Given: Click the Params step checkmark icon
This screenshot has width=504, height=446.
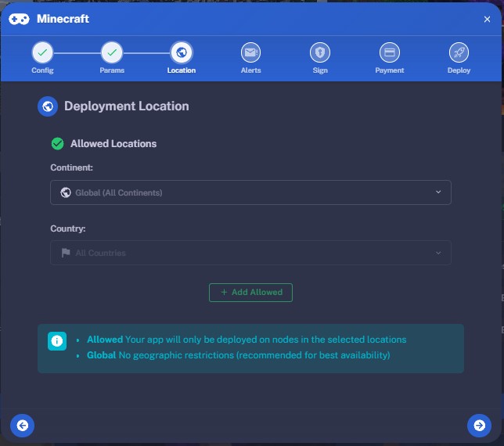Looking at the screenshot, I should 112,52.
